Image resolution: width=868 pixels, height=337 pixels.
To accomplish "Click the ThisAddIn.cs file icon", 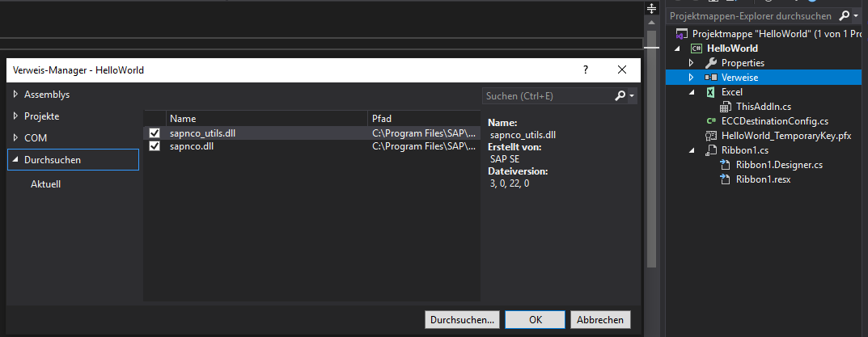I will pos(725,106).
